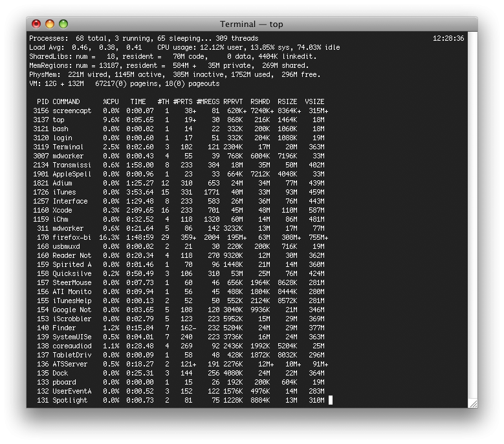Click the coreaudiod process name

tap(72, 346)
